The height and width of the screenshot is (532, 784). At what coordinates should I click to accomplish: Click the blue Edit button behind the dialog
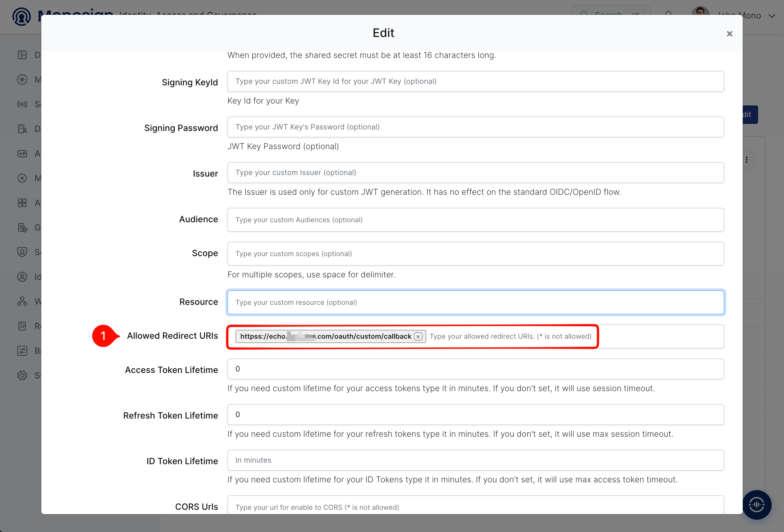750,115
